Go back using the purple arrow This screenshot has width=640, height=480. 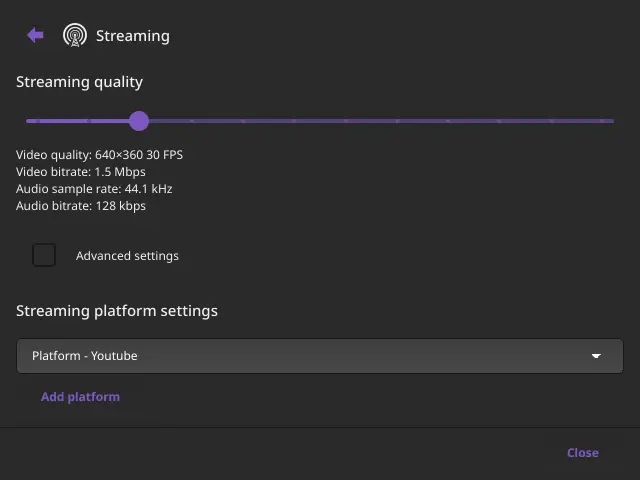pos(36,35)
